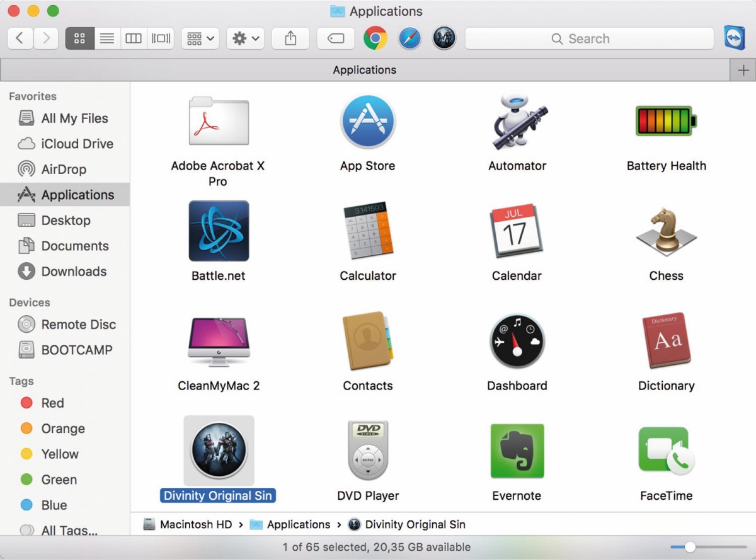Select the Calendar app icon

[517, 231]
